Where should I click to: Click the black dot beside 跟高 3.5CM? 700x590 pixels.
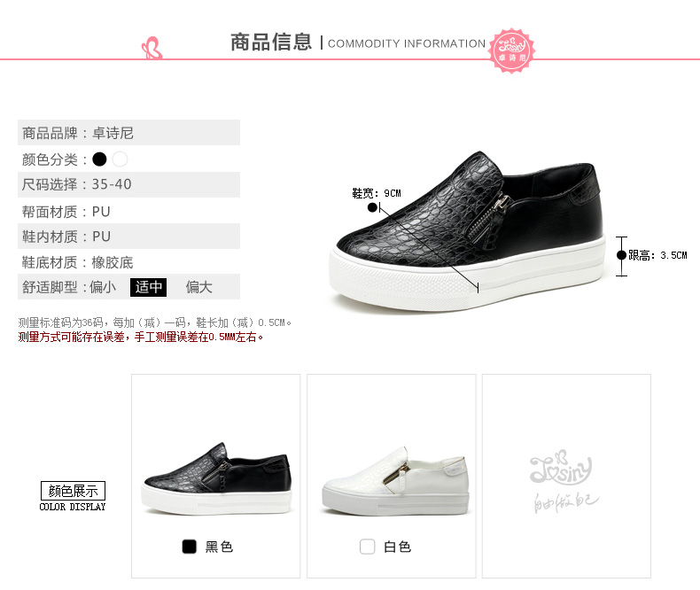pyautogui.click(x=621, y=255)
